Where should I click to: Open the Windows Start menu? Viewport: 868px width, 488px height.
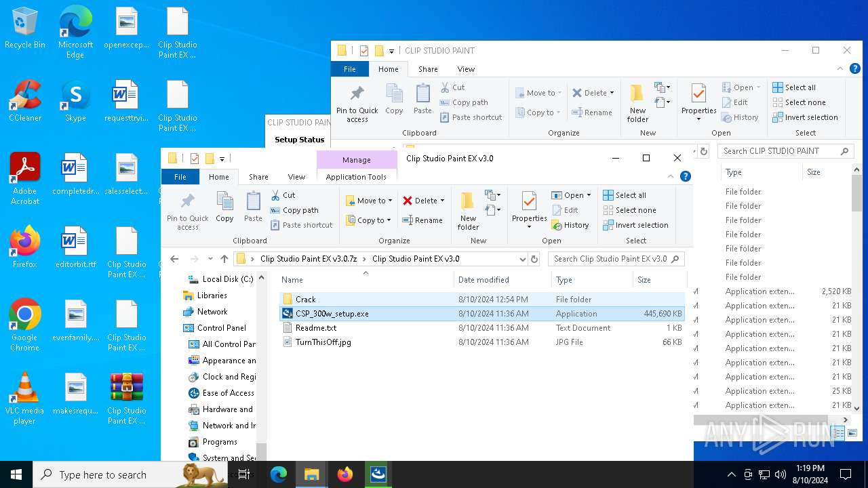coord(16,474)
